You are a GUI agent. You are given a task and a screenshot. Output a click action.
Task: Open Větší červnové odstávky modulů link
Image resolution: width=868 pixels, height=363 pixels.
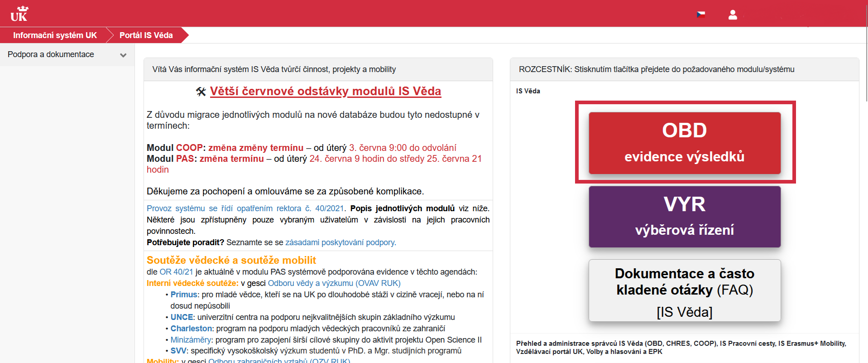click(x=325, y=91)
